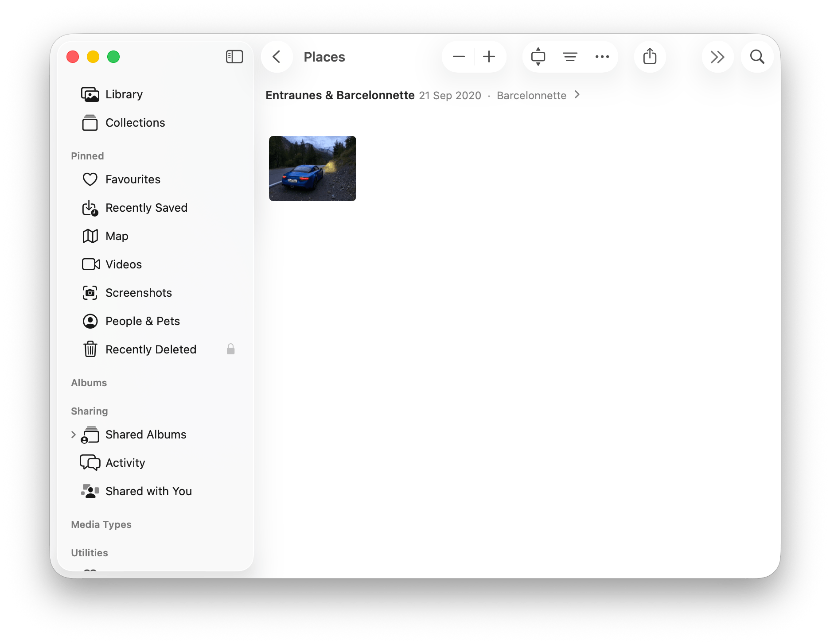Expand the Shared Albums disclosure arrow
Image resolution: width=830 pixels, height=644 pixels.
click(x=74, y=435)
